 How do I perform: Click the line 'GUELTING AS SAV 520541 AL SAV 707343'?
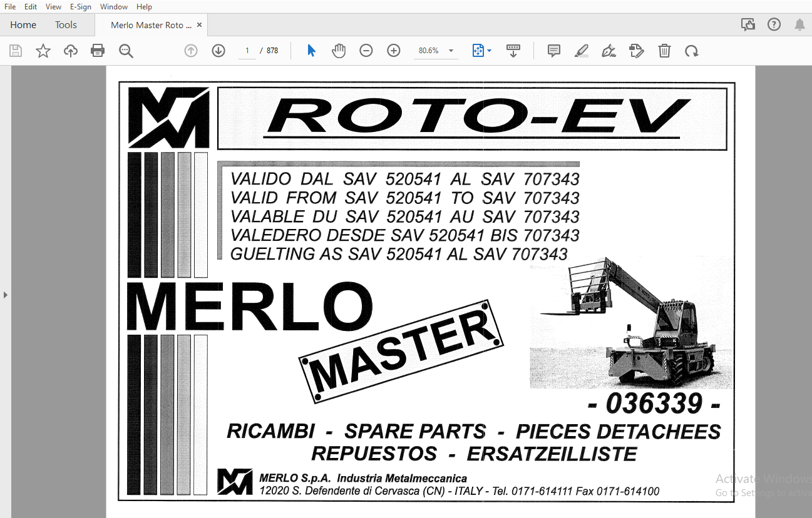(399, 254)
